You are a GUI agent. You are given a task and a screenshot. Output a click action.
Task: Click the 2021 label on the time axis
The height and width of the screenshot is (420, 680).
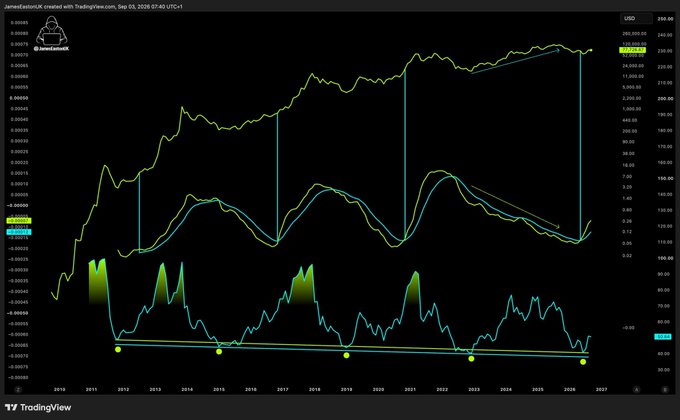(410, 390)
